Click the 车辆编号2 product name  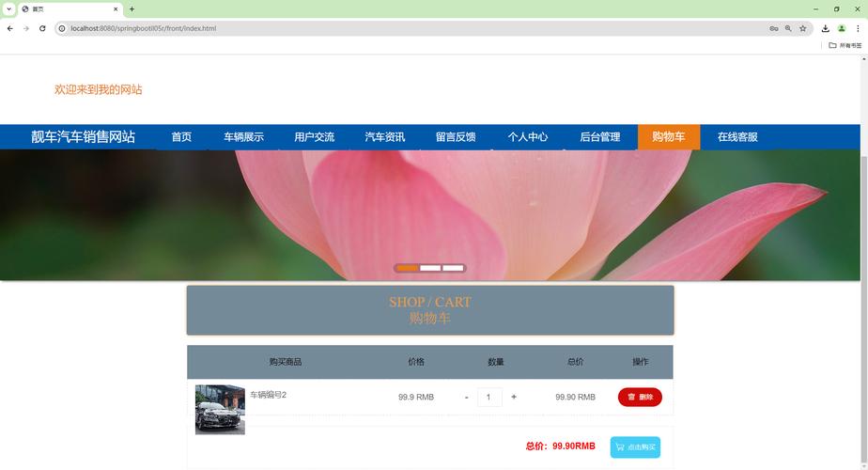(x=268, y=395)
